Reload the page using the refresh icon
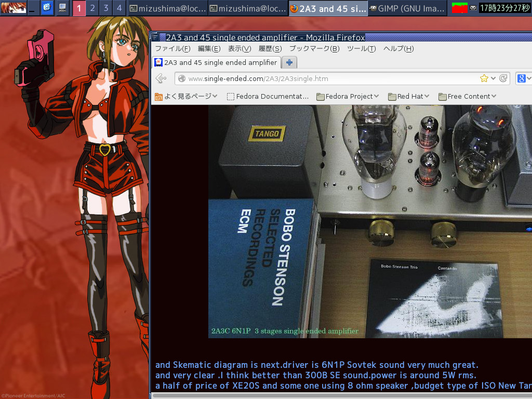The image size is (532, 399). click(503, 78)
